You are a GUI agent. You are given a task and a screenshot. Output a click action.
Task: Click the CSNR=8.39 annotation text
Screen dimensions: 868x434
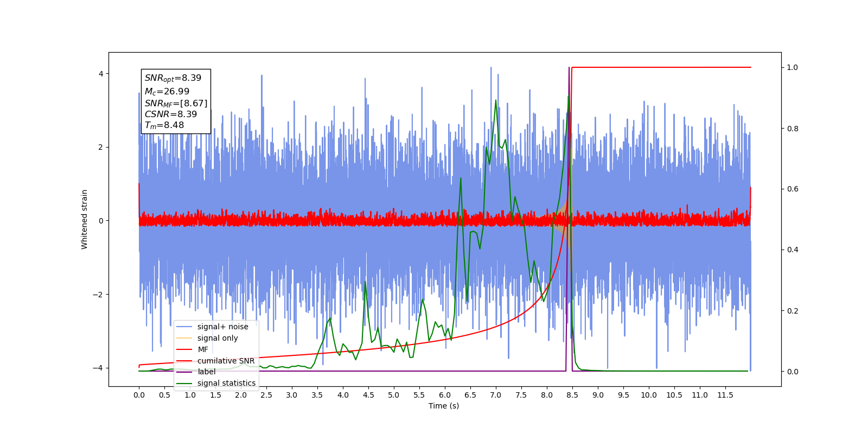coord(171,114)
